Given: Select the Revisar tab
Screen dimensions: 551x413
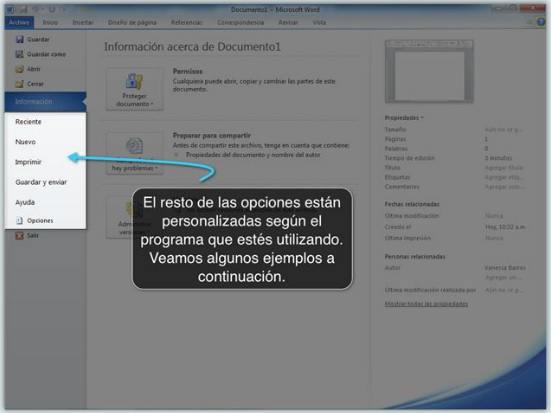Looking at the screenshot, I should click(x=288, y=22).
